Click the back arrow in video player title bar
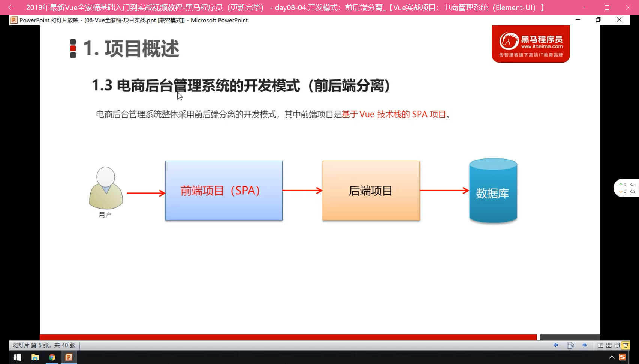Screen dimensions: 639x364 tap(11, 7)
